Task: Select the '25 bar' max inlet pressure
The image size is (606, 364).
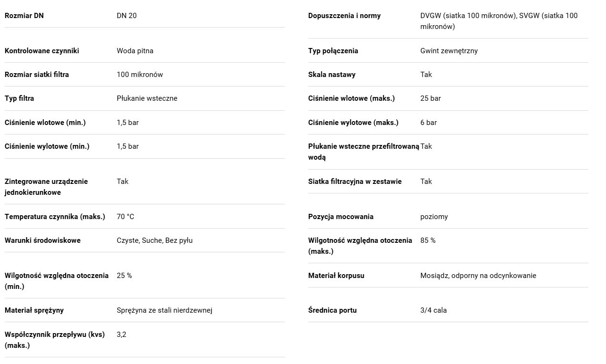Action: click(430, 98)
